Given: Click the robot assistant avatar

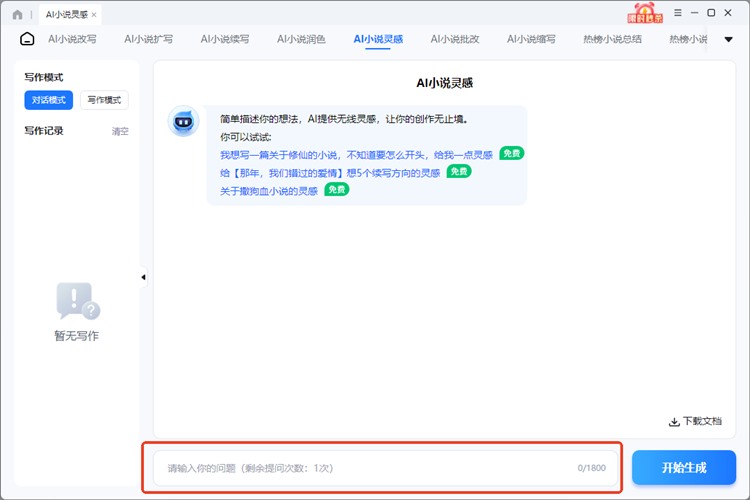Looking at the screenshot, I should [183, 121].
